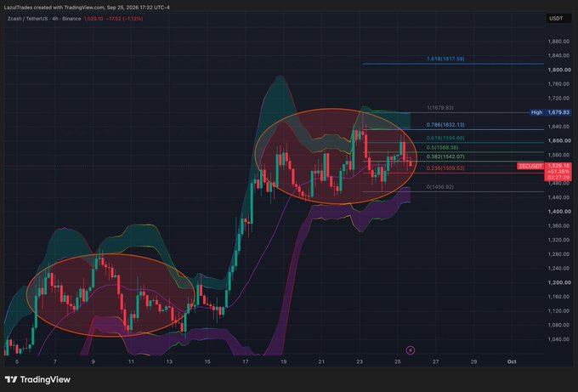Image resolution: width=578 pixels, height=392 pixels.
Task: Click the 17 date label on the time axis
Action: coord(246,361)
